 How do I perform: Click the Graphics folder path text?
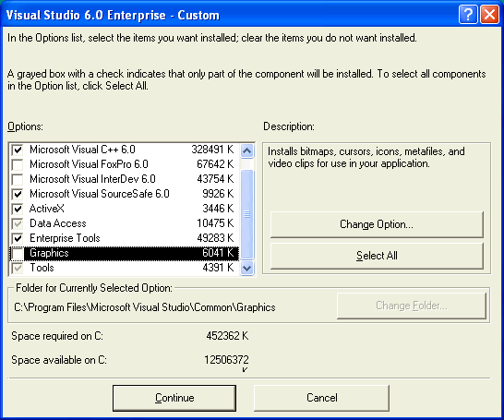[145, 307]
